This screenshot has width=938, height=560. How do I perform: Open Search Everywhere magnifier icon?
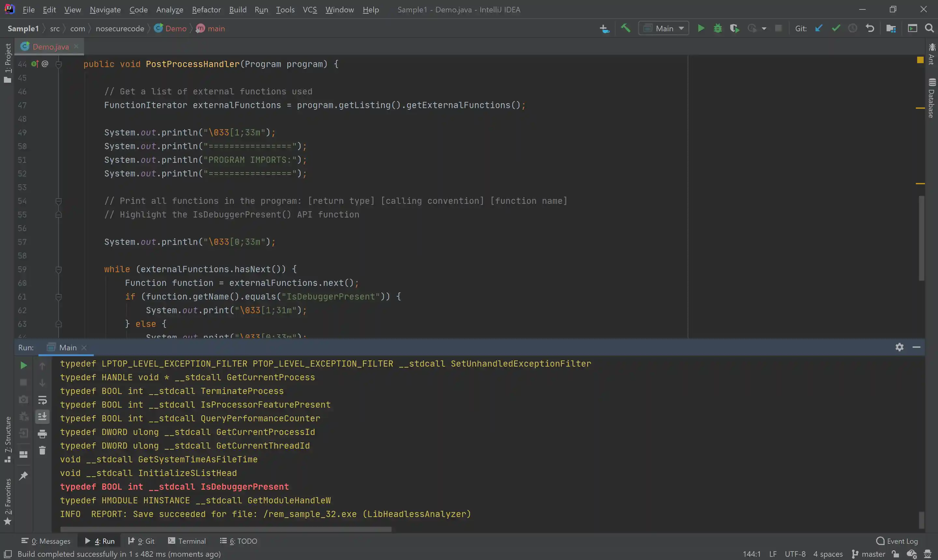(929, 28)
